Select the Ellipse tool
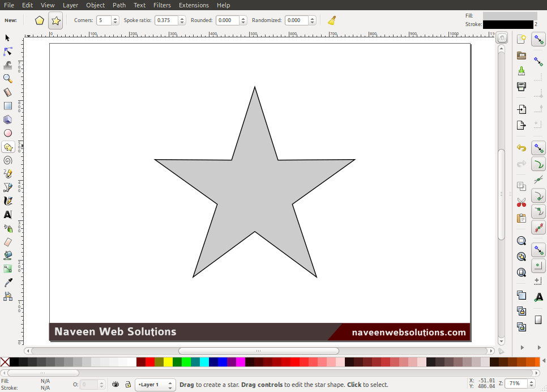547x392 pixels. coord(8,133)
